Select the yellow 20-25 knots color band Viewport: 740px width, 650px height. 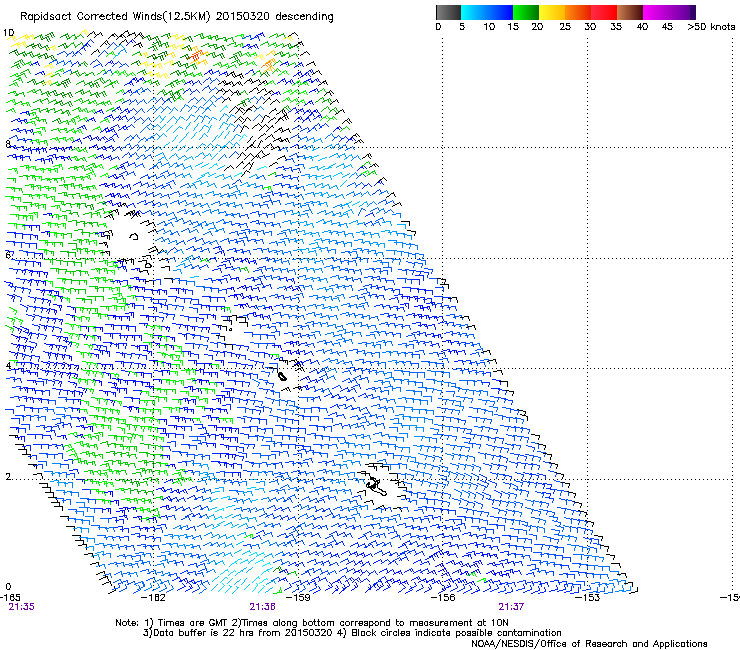(552, 12)
